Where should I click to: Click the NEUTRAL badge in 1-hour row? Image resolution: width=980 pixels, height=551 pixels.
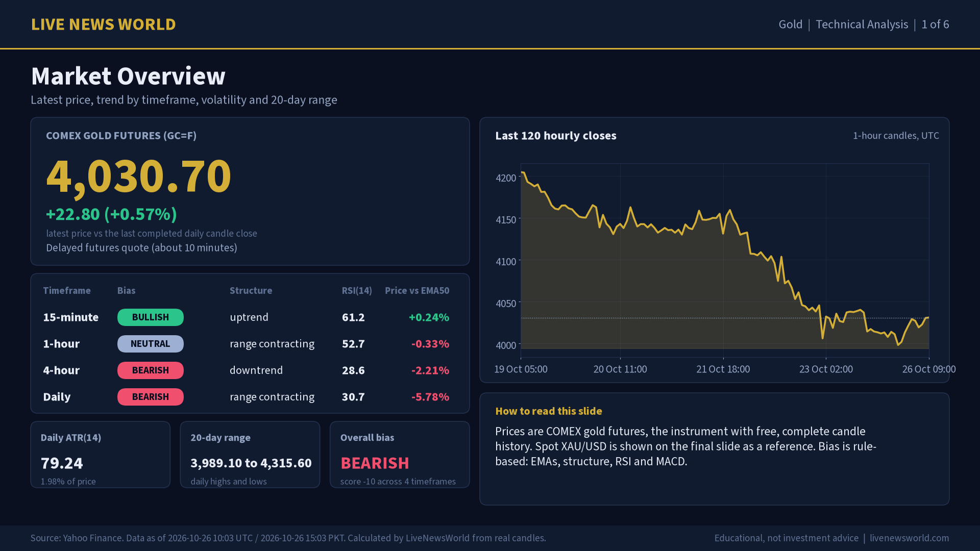pyautogui.click(x=151, y=344)
